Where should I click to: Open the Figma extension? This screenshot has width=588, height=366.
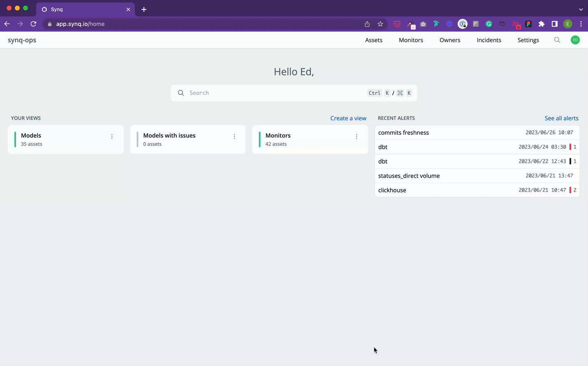(x=528, y=24)
